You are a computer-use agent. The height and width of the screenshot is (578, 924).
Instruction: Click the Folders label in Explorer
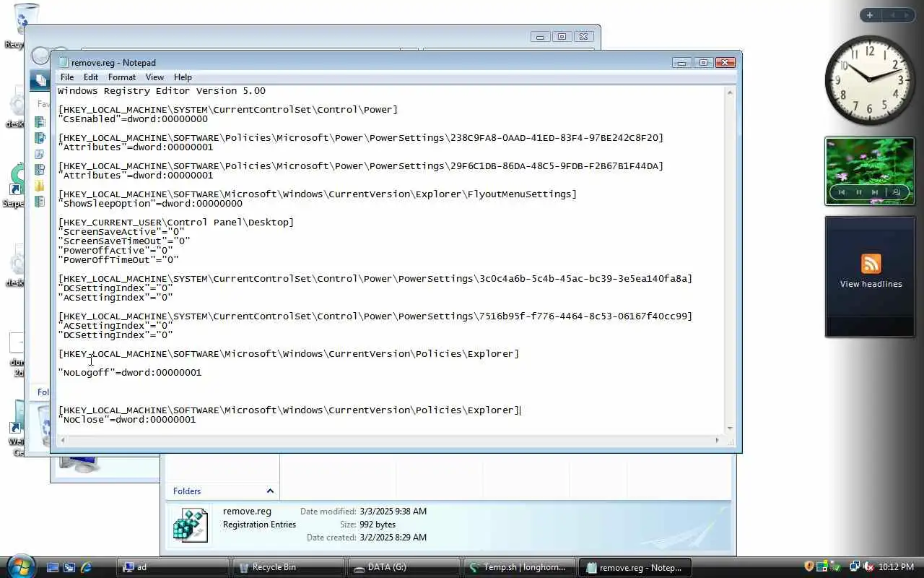point(187,491)
